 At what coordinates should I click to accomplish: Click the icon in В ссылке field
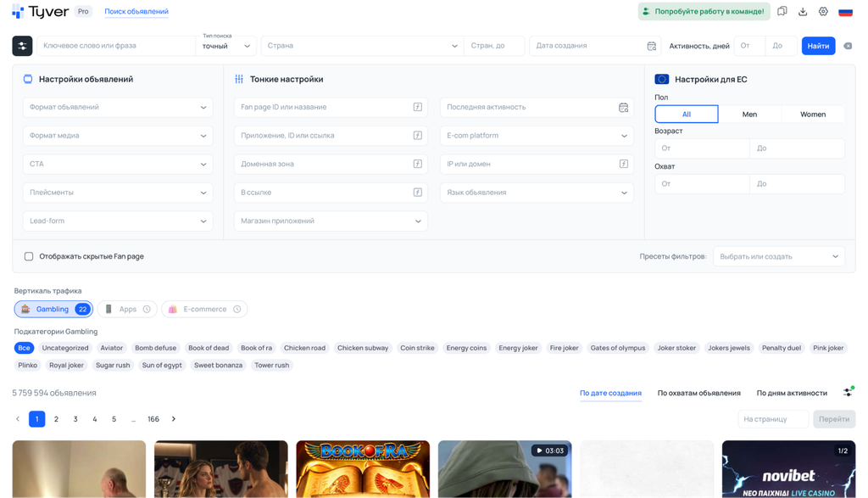(x=417, y=193)
